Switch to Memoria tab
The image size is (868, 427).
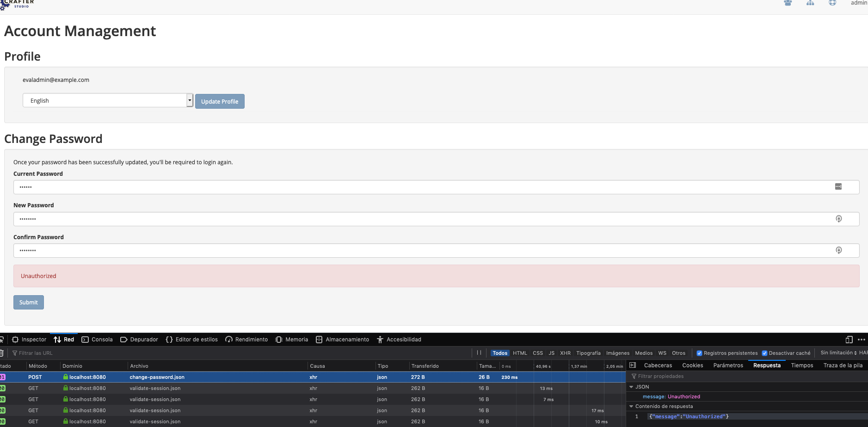pos(292,340)
